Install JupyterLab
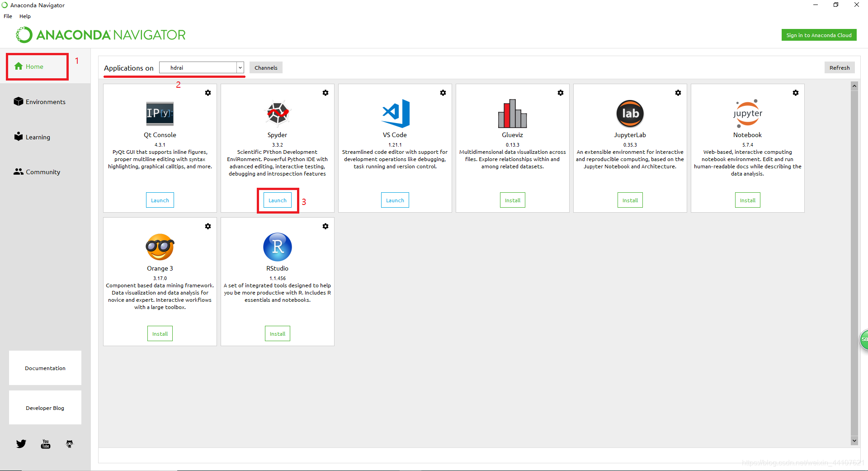The width and height of the screenshot is (868, 471). click(x=630, y=200)
